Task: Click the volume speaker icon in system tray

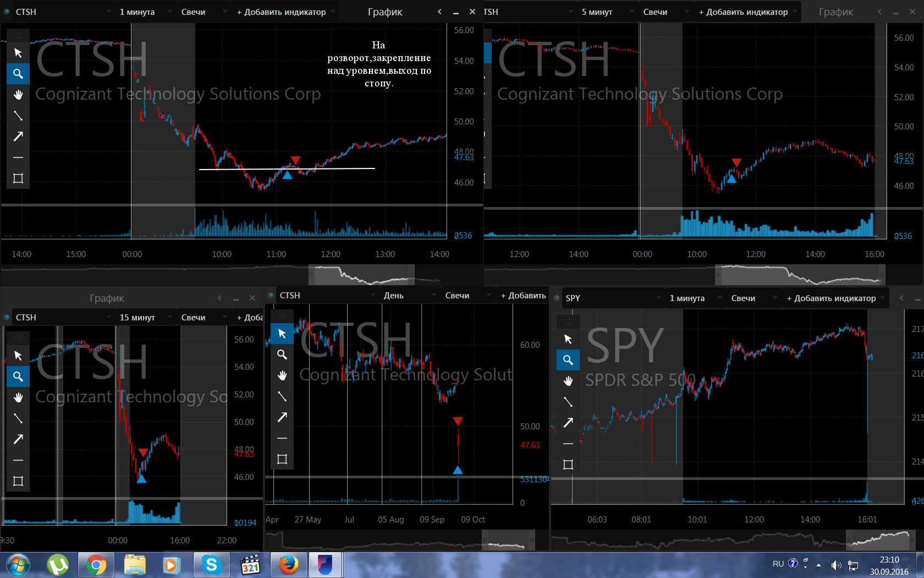Action: [836, 565]
